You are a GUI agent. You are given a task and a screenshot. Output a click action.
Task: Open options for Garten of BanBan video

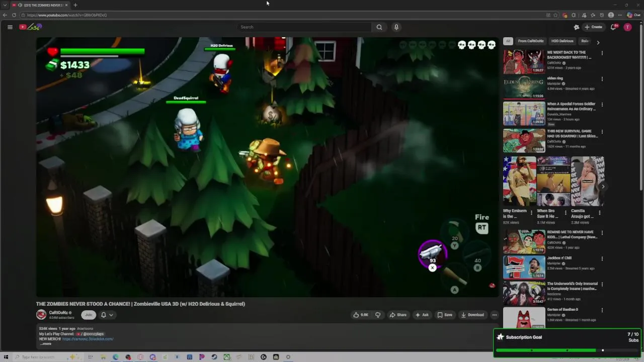(x=602, y=310)
